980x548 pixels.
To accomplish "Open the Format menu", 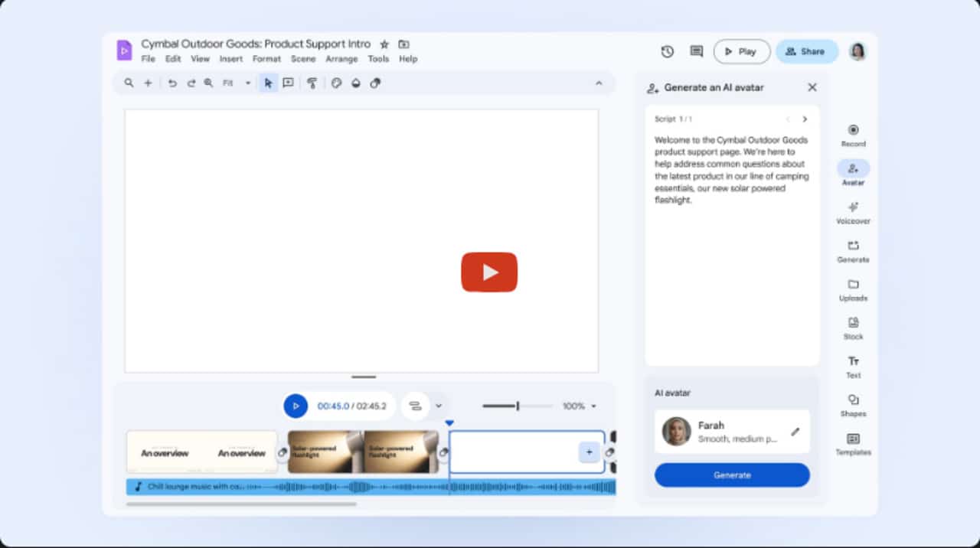I will 267,59.
